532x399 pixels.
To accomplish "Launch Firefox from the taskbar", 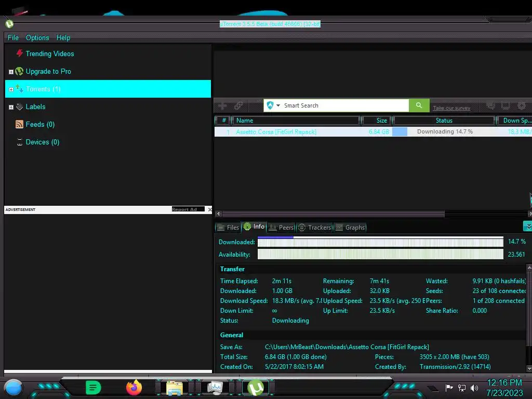I will click(x=134, y=388).
